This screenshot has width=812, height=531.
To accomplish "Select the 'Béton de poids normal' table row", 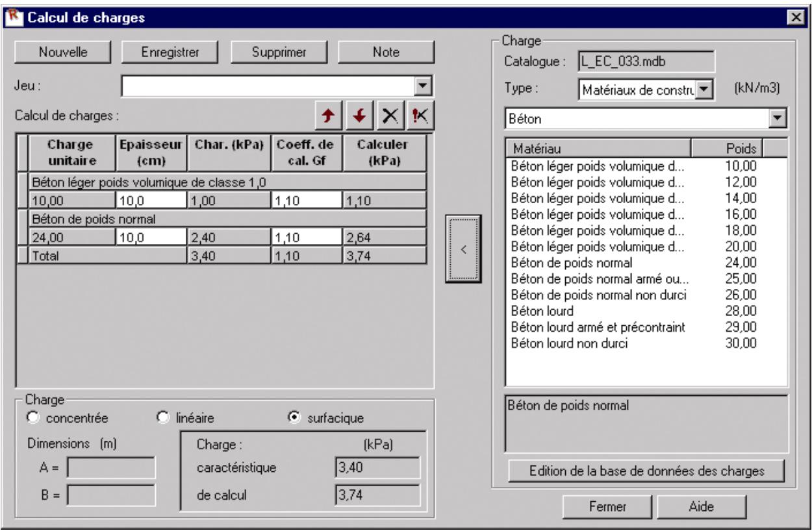I will [x=227, y=219].
